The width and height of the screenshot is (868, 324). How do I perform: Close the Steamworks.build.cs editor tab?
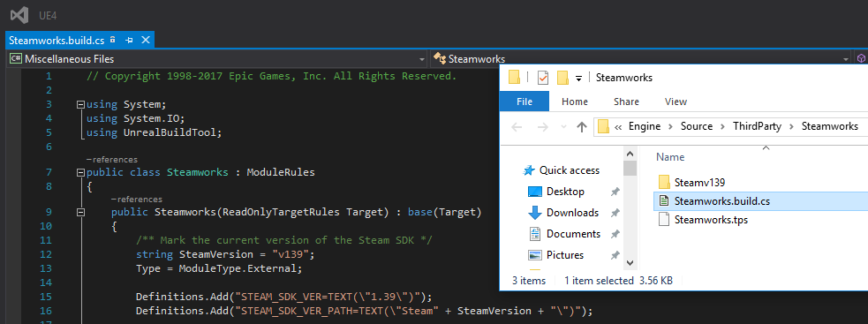(146, 40)
